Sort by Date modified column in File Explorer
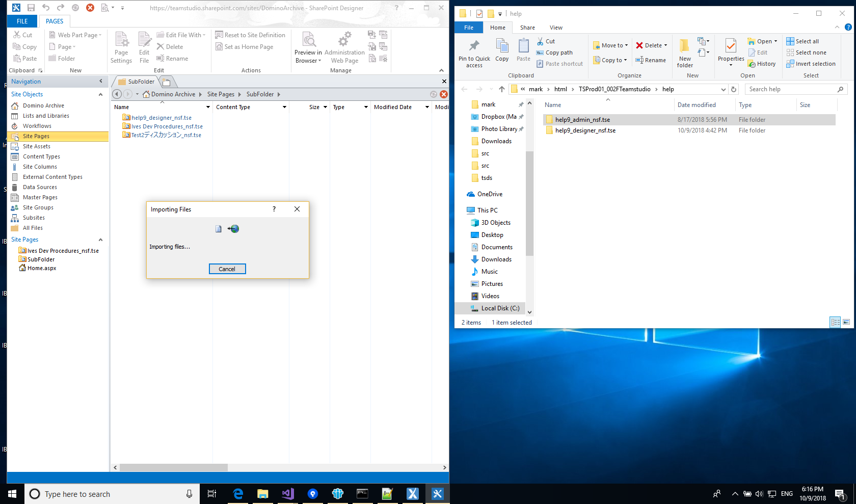The image size is (856, 504). click(697, 105)
